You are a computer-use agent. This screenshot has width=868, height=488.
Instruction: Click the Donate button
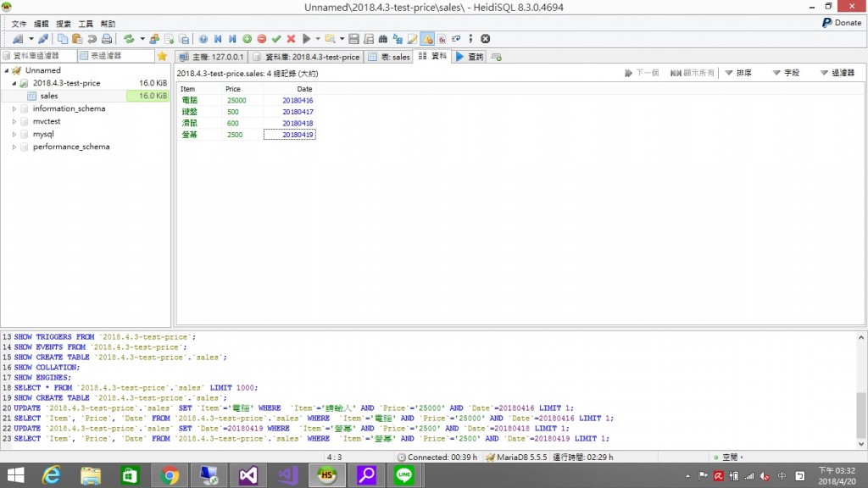(x=842, y=23)
